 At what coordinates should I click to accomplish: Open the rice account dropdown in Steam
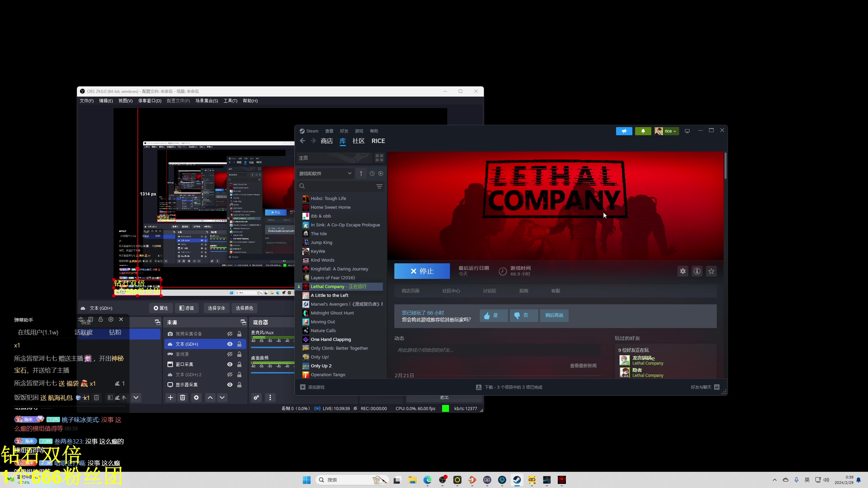(x=667, y=131)
